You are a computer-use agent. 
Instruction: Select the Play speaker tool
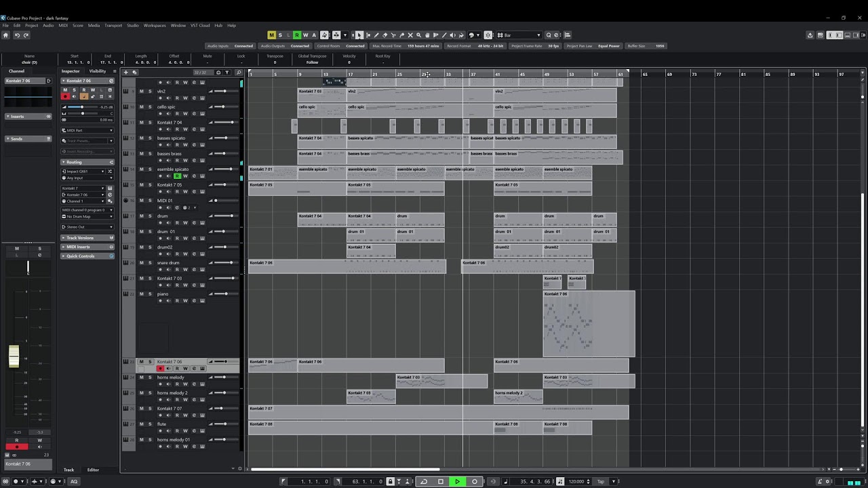[452, 35]
